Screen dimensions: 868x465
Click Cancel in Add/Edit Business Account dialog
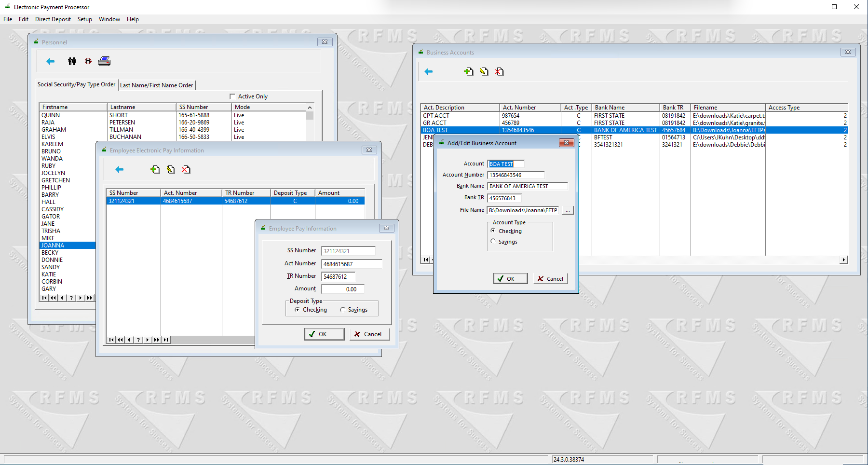[550, 278]
